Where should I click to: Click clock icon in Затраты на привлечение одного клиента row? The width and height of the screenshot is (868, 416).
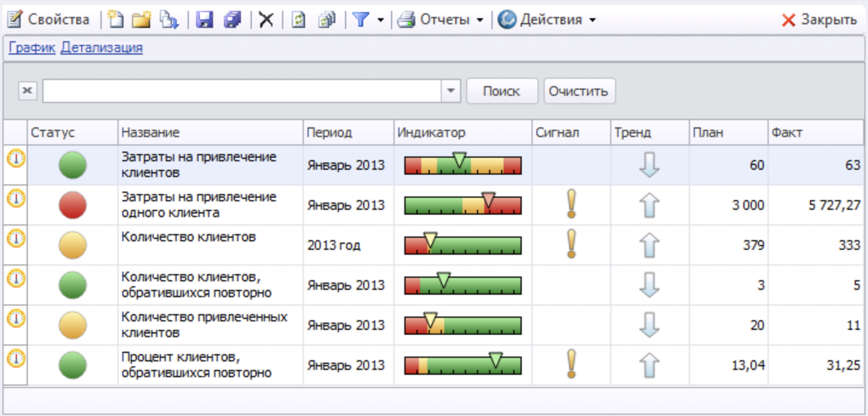click(x=15, y=198)
